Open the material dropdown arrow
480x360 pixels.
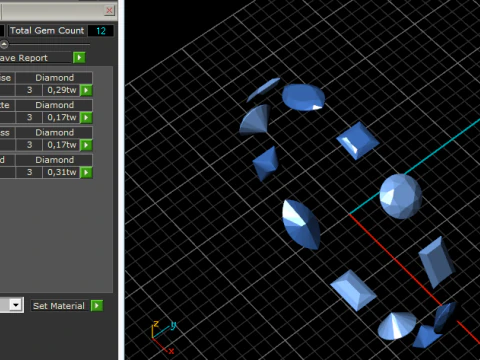[x=16, y=305]
